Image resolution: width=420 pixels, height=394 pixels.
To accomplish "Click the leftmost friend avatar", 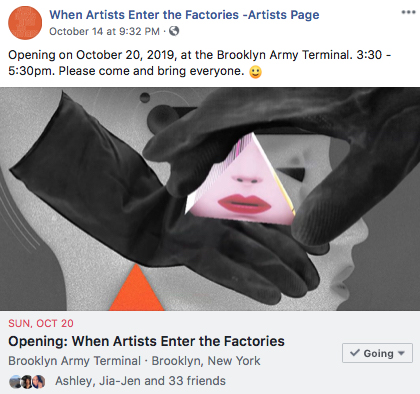I will click(15, 381).
